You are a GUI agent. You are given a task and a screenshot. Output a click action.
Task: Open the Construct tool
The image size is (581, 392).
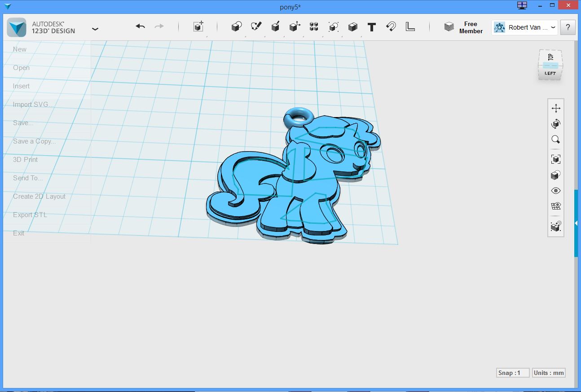[x=275, y=26]
